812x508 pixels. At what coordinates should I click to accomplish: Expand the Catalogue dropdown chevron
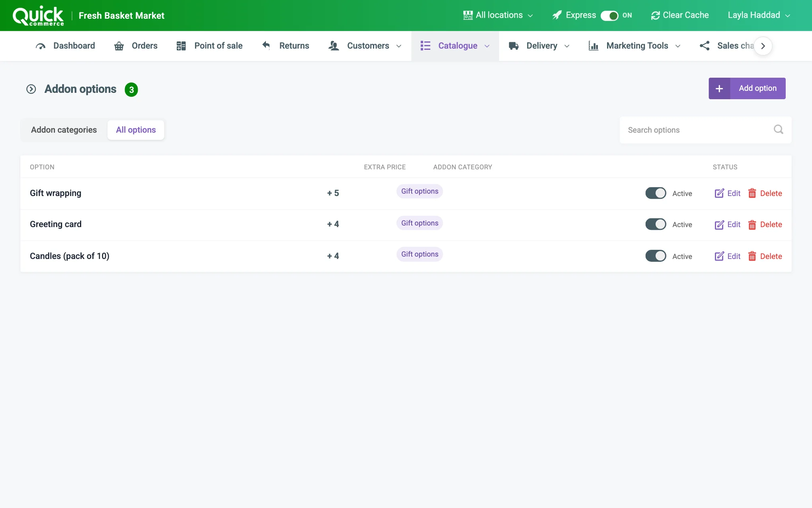pyautogui.click(x=487, y=46)
